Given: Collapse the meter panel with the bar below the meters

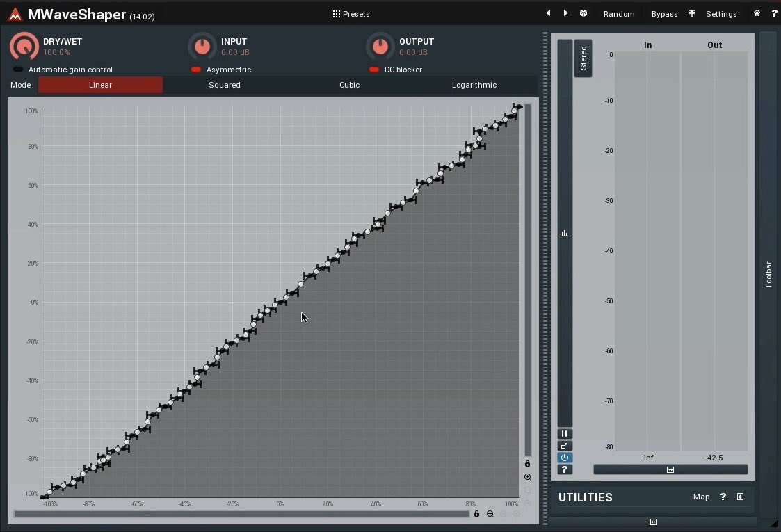Looking at the screenshot, I should click(670, 469).
